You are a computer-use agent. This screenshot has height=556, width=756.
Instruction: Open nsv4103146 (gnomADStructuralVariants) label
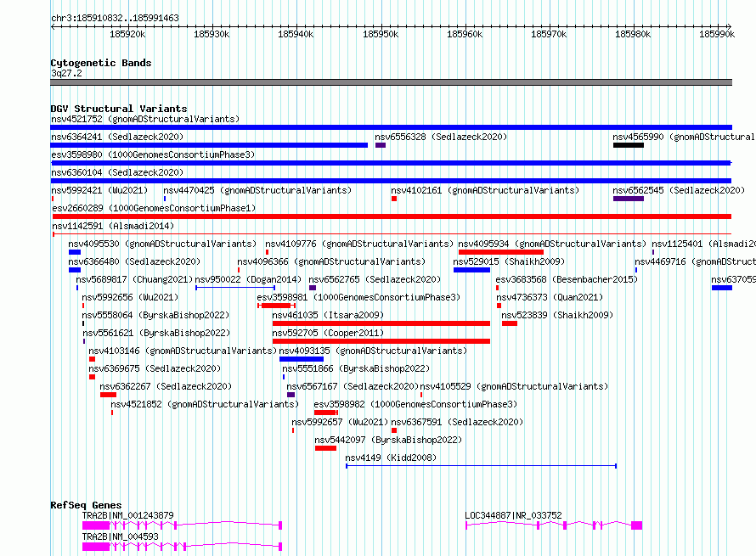[x=183, y=351]
